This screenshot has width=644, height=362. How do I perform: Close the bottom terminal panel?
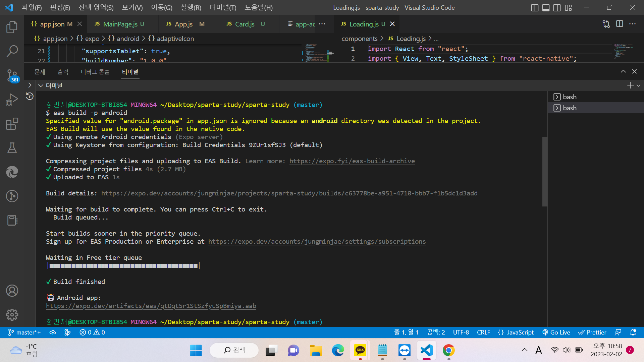(x=634, y=71)
